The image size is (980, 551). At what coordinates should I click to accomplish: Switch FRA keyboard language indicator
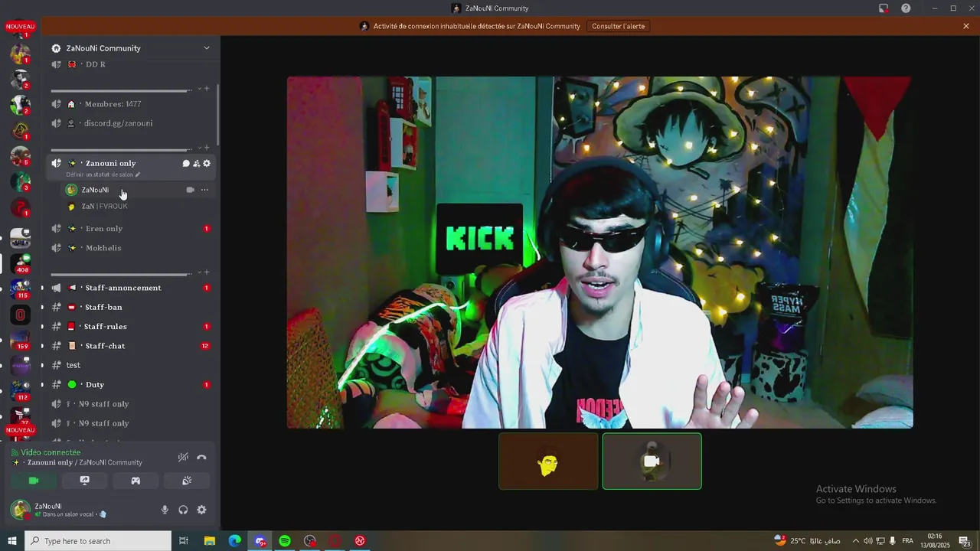point(907,541)
